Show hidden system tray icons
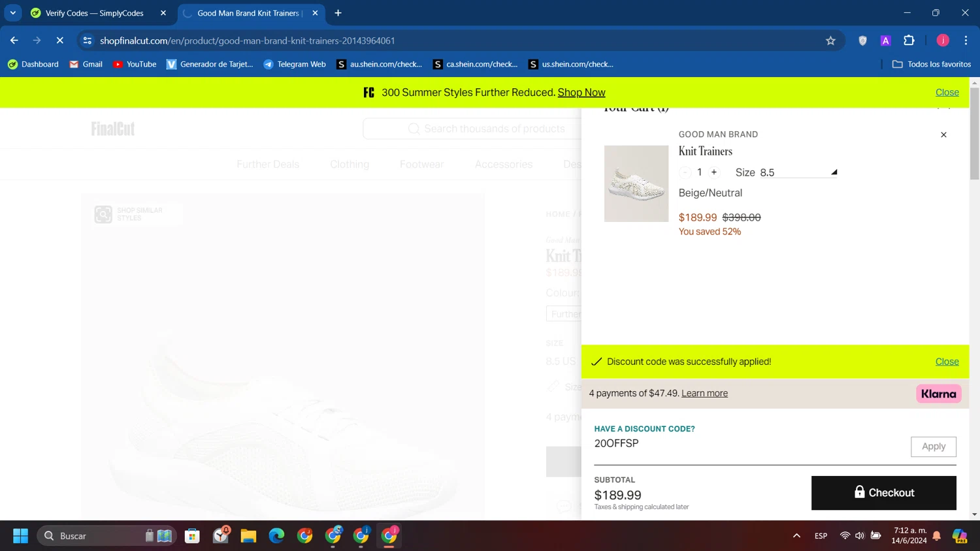Screen dimensions: 980x551 [x=796, y=536]
